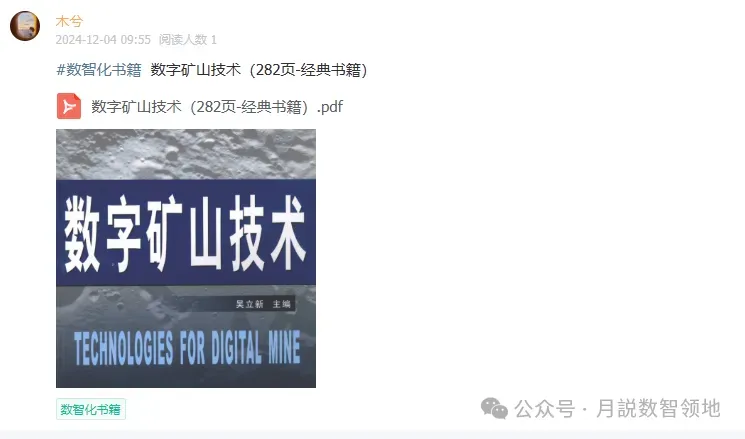This screenshot has width=745, height=439.
Task: Click the red PDF file icon
Action: (x=68, y=106)
